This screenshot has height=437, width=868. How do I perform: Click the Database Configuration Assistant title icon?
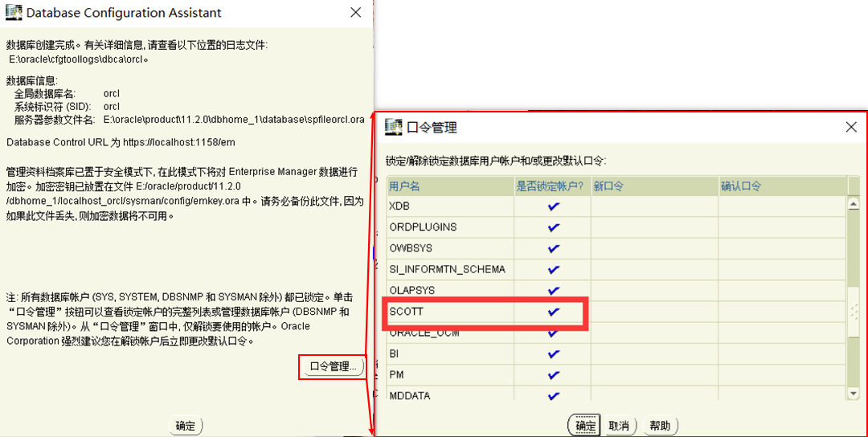(x=14, y=13)
